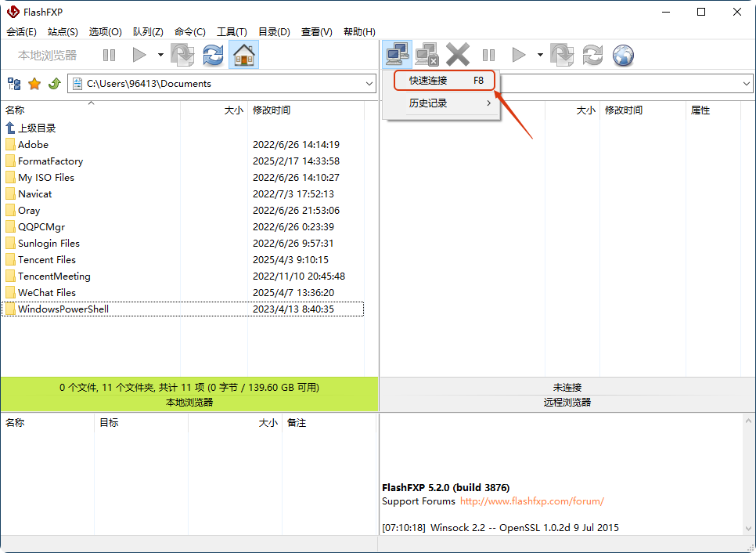This screenshot has height=553, width=756.
Task: Click the WeChat Files folder icon
Action: (x=10, y=292)
